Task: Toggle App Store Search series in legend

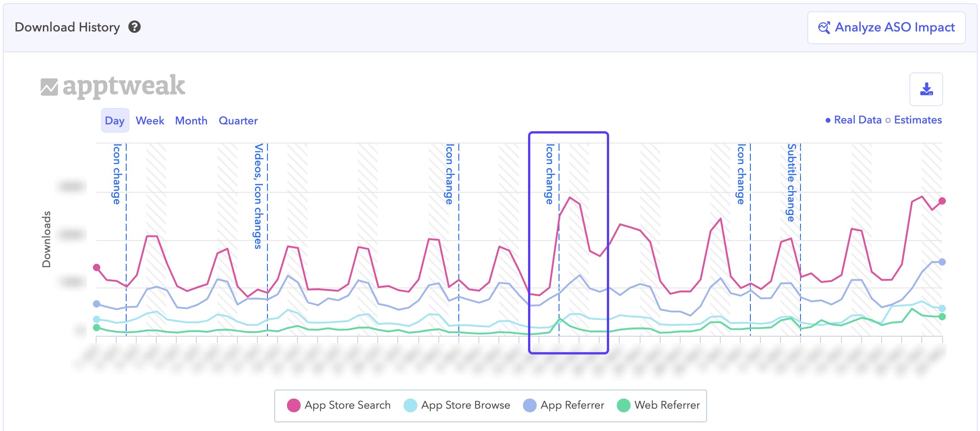Action: tap(348, 405)
